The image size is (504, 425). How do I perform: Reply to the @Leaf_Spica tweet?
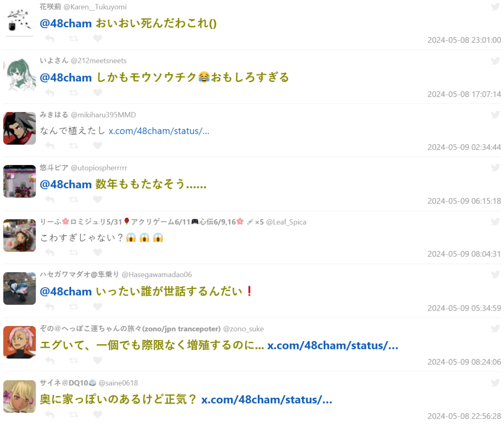50,252
